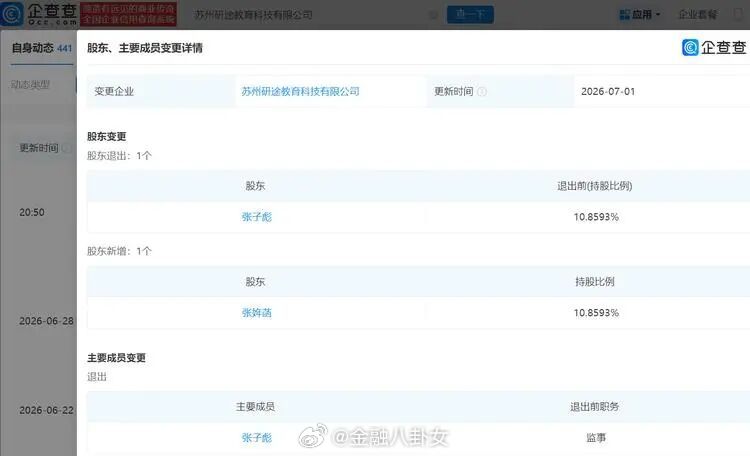Screen dimensions: 750x456
Task: Open the 苏州研途教育科技有限公司 company link
Action: point(300,91)
